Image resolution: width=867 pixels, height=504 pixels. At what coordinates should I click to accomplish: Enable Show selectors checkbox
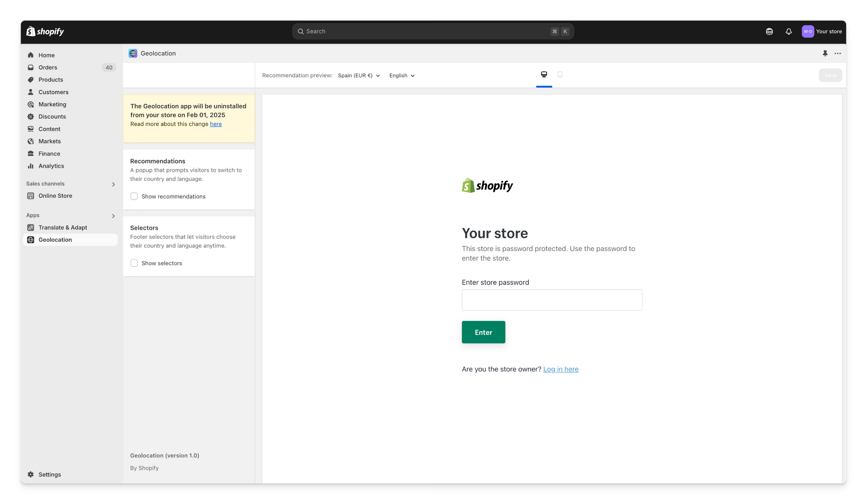[x=134, y=263]
